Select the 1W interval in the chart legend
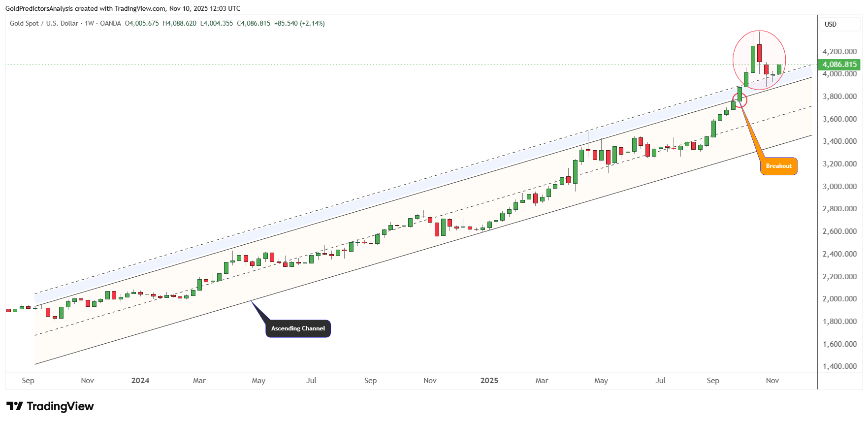Viewport: 868px width, 423px height. click(x=89, y=23)
